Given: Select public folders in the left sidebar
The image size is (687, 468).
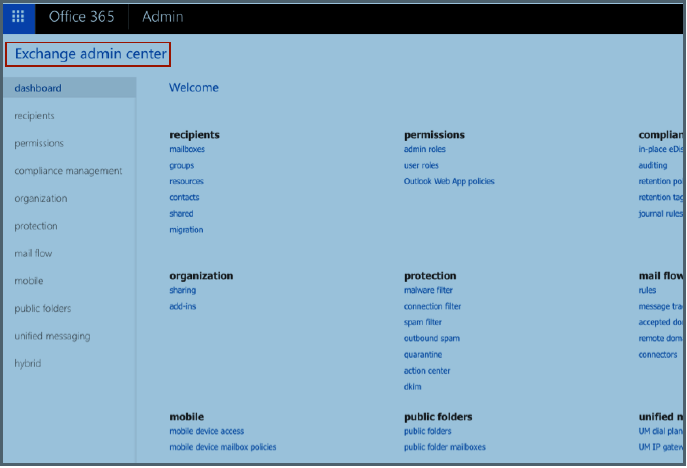Looking at the screenshot, I should [x=42, y=308].
